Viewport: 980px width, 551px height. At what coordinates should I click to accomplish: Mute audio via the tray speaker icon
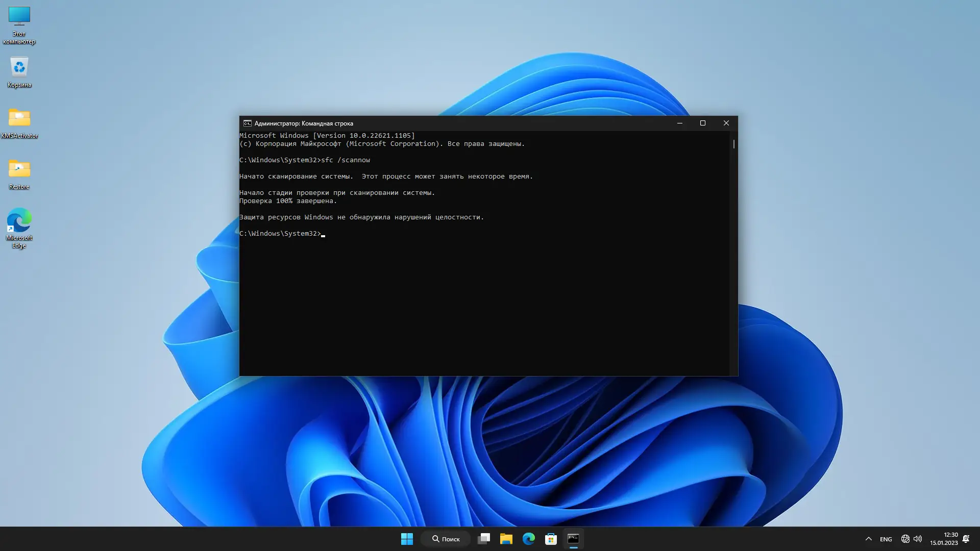coord(918,539)
